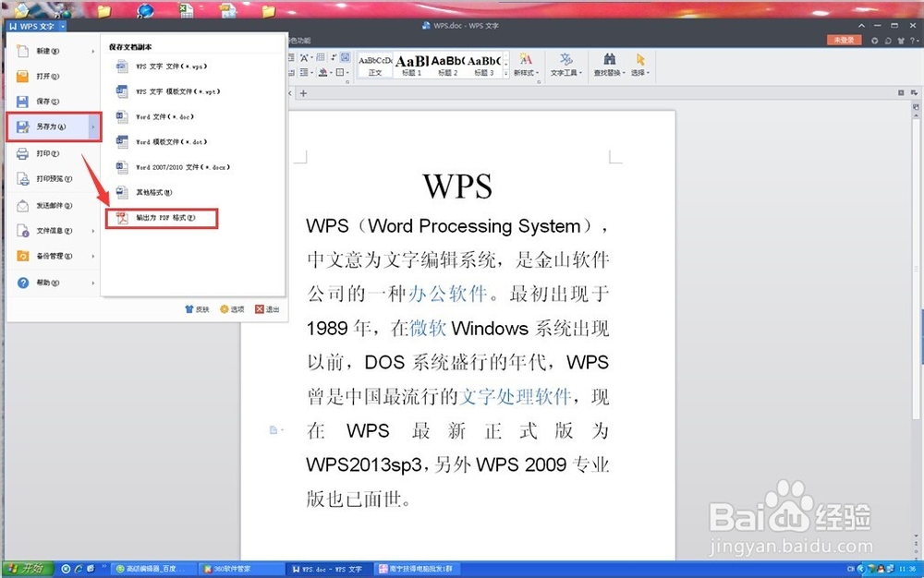Screen dimensions: 924x578
Task: Apply the 标题 3 style
Action: [x=484, y=65]
